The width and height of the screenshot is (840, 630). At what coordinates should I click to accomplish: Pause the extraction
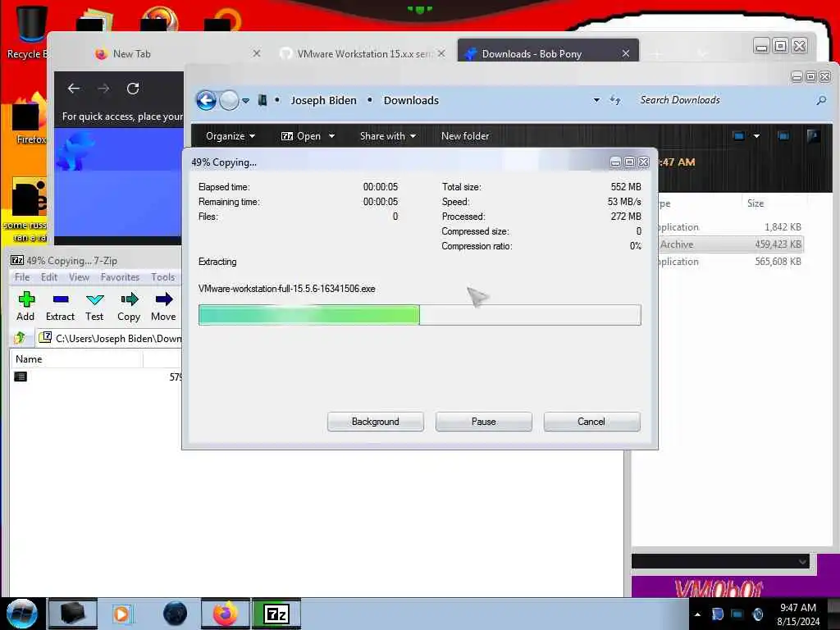point(483,422)
